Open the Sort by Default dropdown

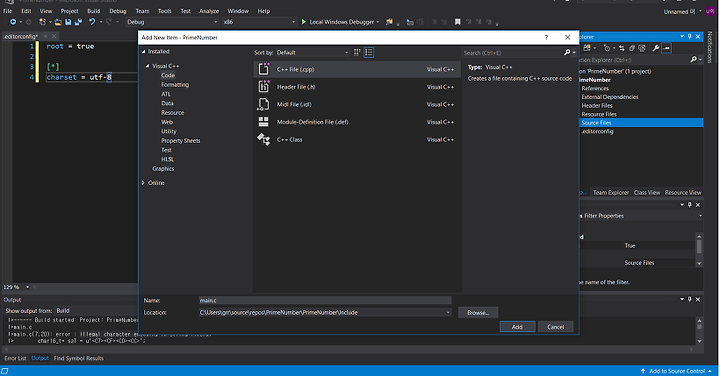click(312, 53)
